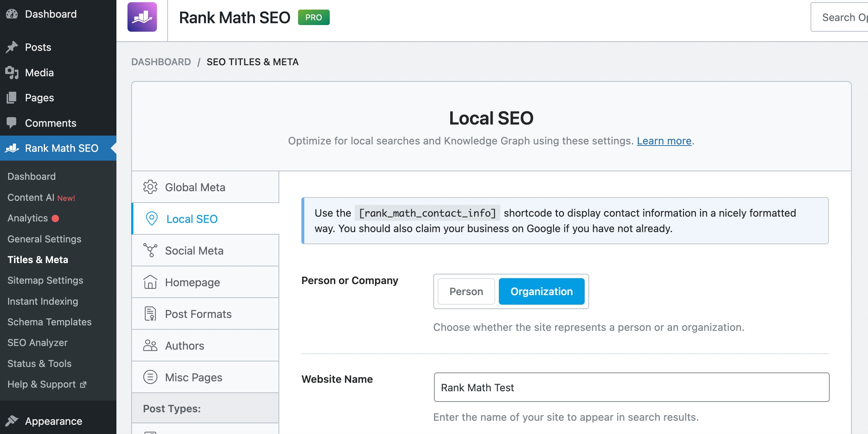Click the Comments bubble icon
The width and height of the screenshot is (868, 434).
[12, 123]
